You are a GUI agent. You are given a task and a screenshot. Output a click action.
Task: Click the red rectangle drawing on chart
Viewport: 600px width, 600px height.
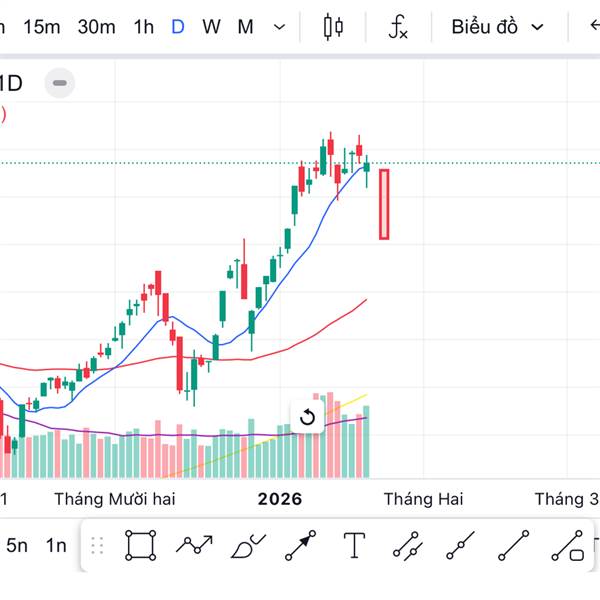[x=384, y=204]
